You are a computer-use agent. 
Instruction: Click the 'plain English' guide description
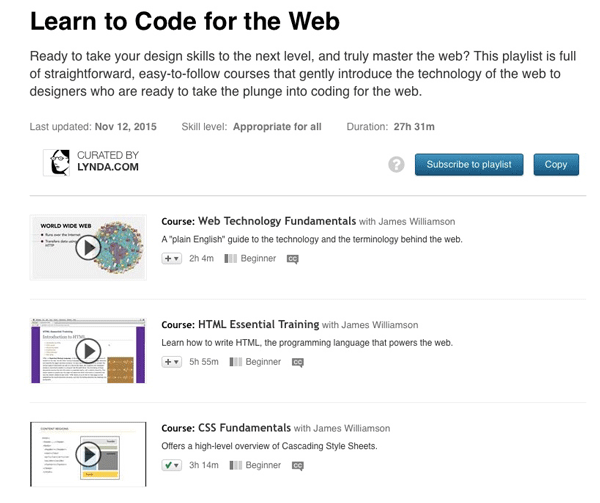tap(312, 239)
